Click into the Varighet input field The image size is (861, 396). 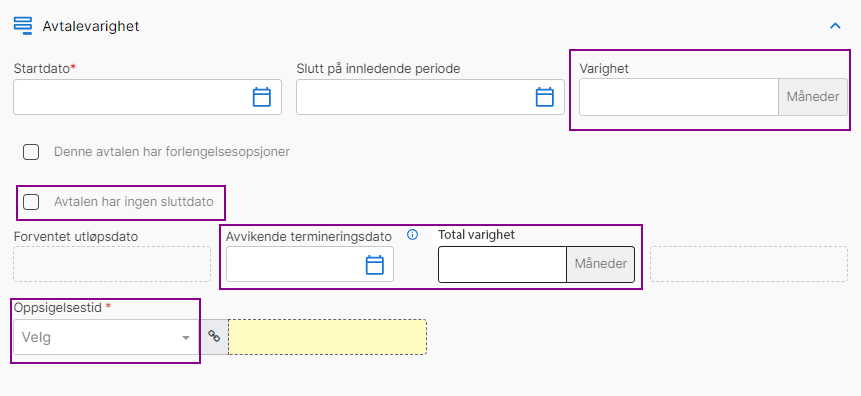[x=679, y=97]
